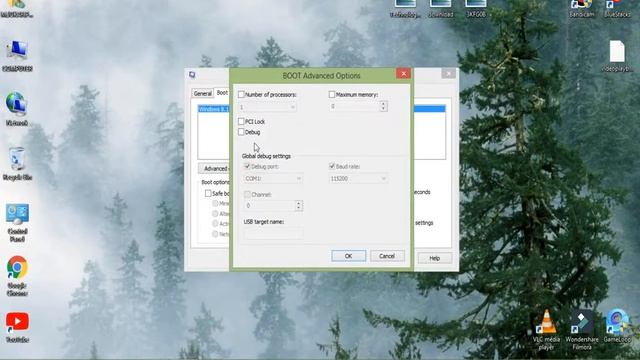Open the Recycle Bin desktop icon
Image resolution: width=640 pixels, height=360 pixels.
pos(17,164)
